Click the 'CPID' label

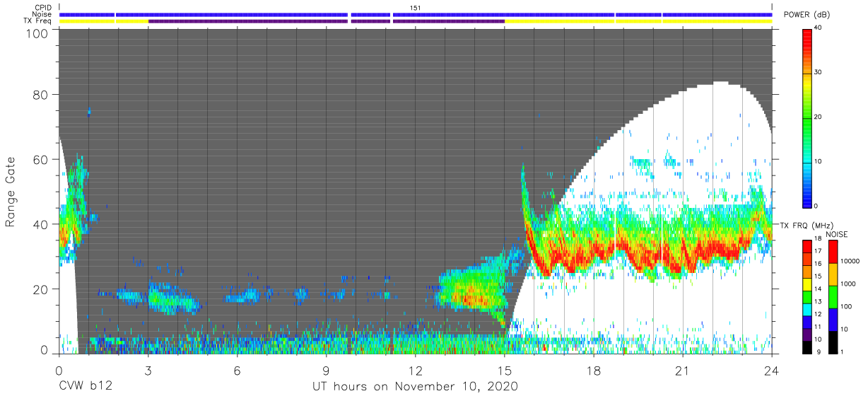44,7
